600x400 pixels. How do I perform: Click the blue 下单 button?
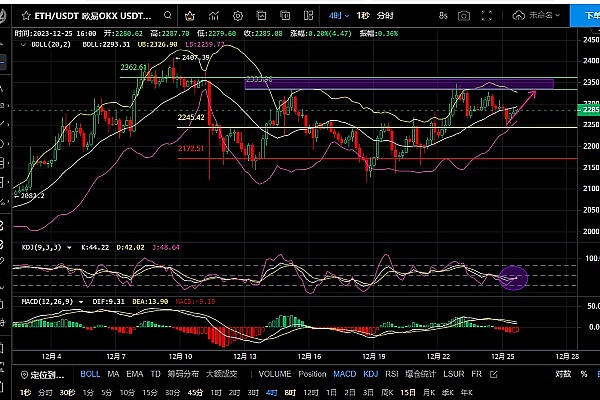(589, 15)
